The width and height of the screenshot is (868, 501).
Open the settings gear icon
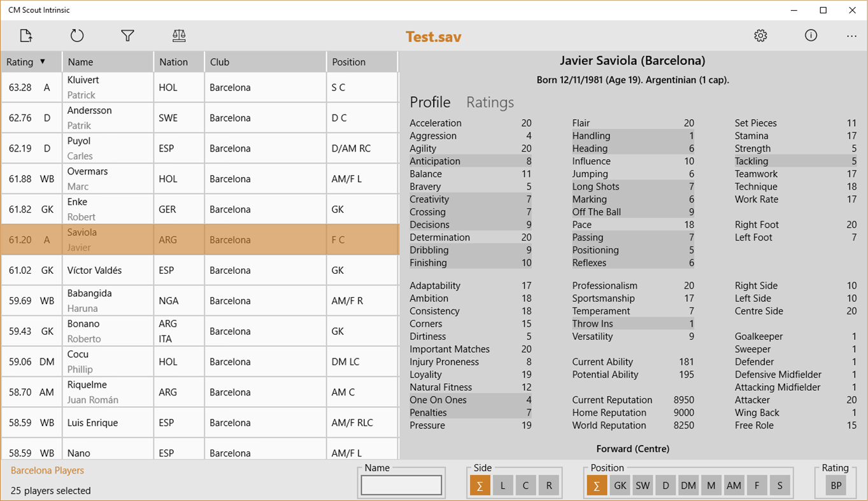[760, 36]
